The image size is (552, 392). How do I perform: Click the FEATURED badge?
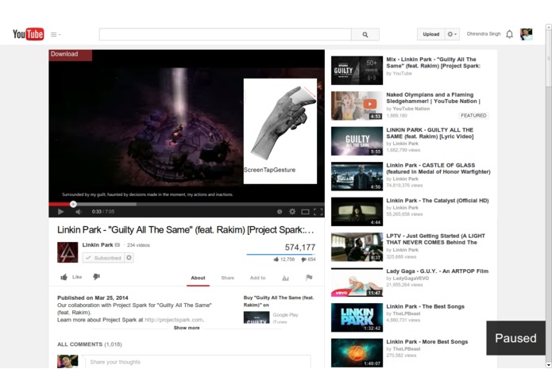[473, 115]
